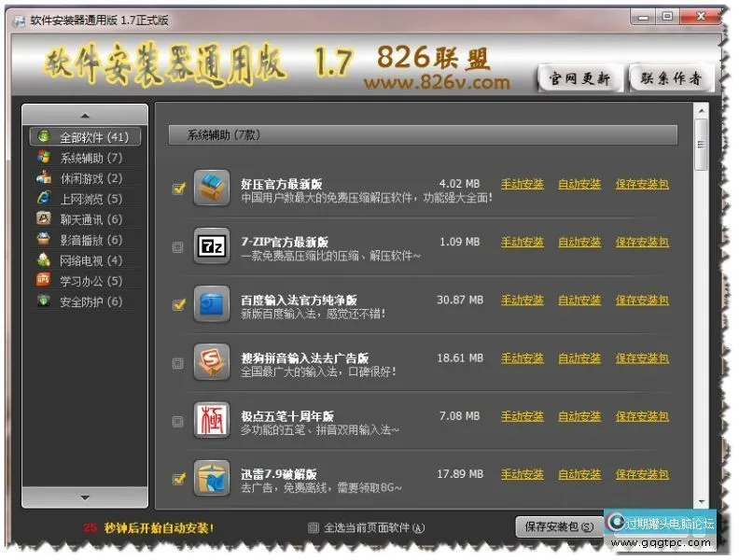Screen dimensions: 739x560
Task: Click the 官网更新 button
Action: coord(579,77)
